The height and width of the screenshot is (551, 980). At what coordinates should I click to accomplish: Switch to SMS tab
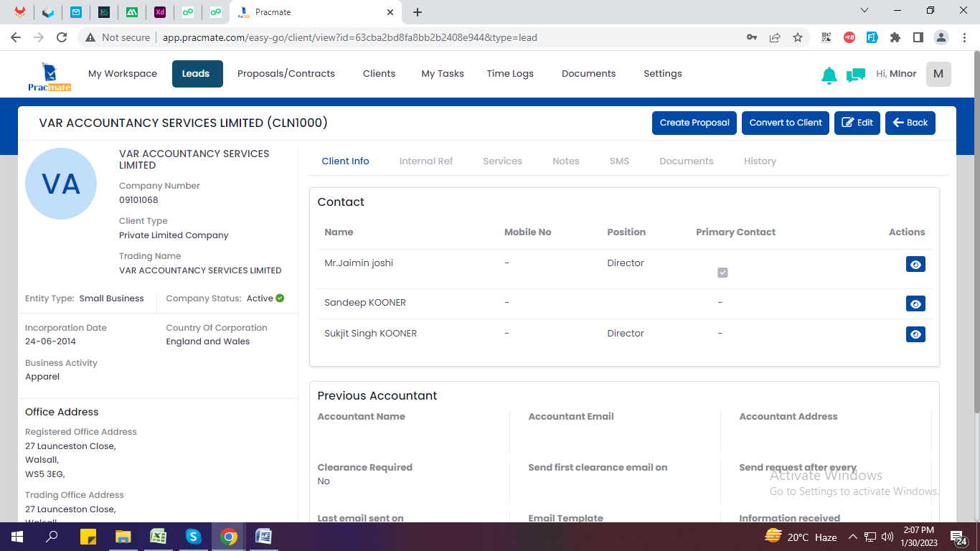click(619, 161)
